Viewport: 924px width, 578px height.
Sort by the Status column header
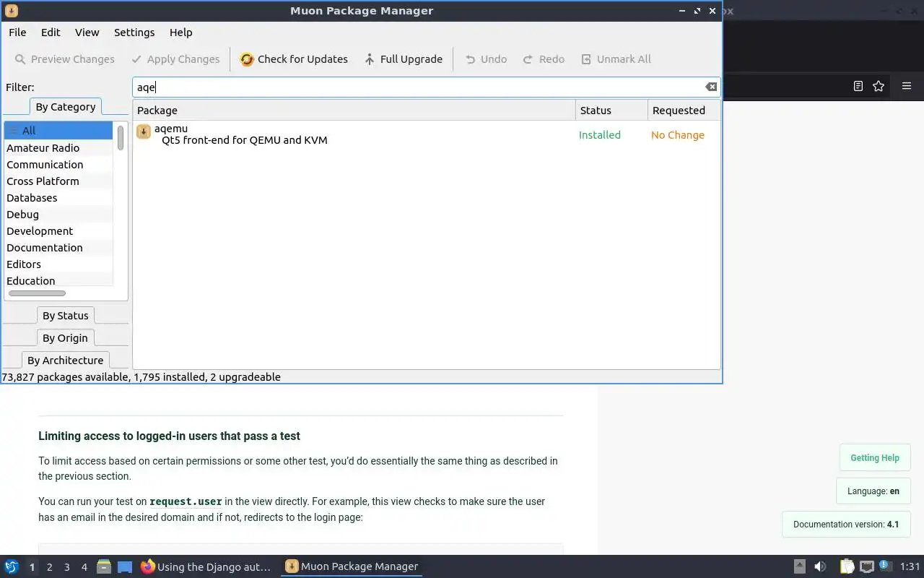(x=611, y=111)
